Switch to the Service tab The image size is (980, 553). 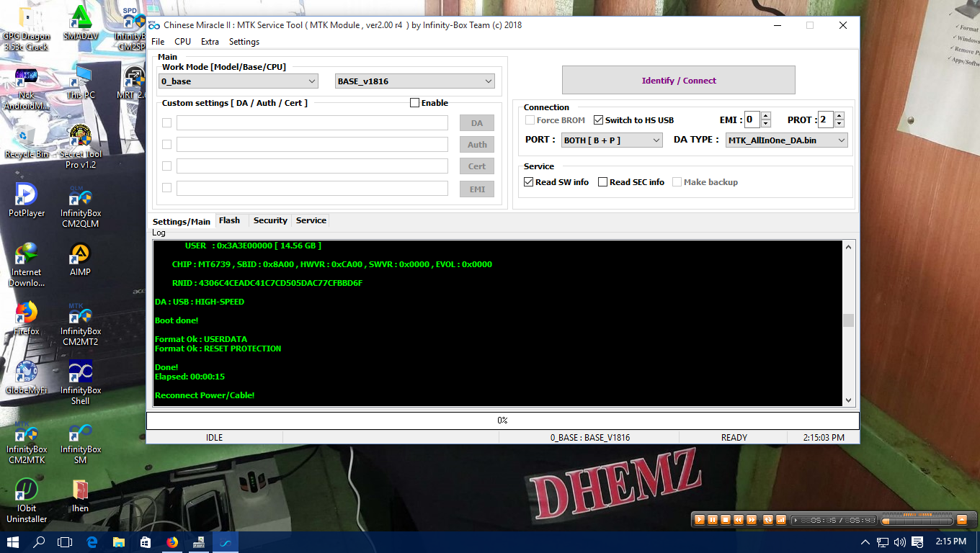[311, 220]
